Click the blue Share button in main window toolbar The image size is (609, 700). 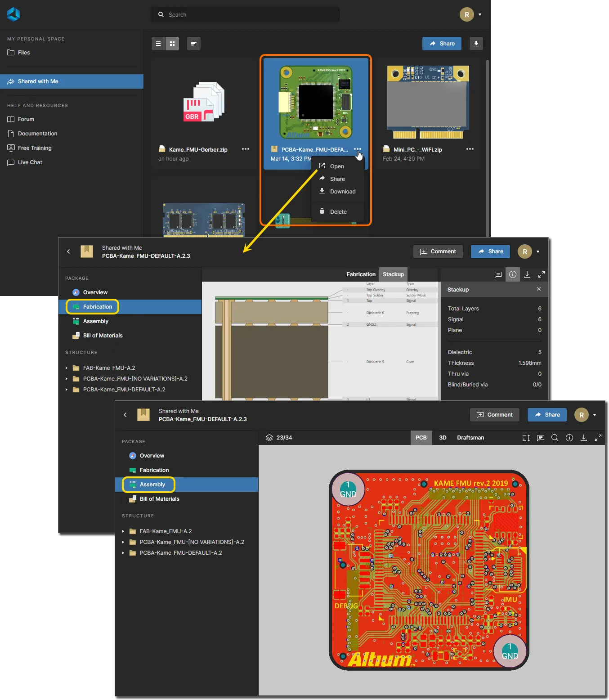[442, 44]
